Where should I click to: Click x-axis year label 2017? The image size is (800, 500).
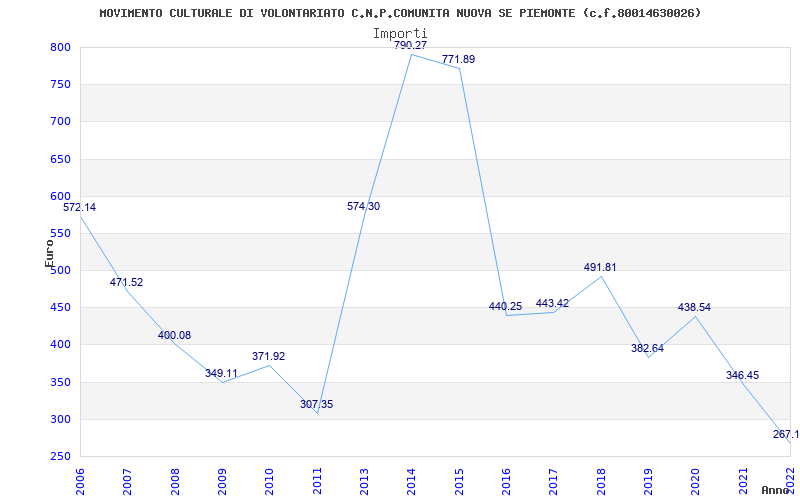554,481
